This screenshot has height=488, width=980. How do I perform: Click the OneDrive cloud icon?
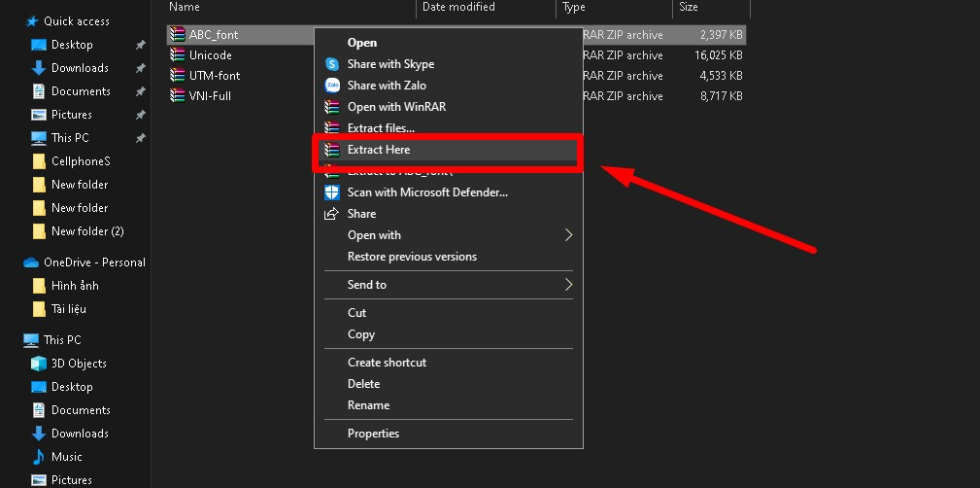coord(31,262)
